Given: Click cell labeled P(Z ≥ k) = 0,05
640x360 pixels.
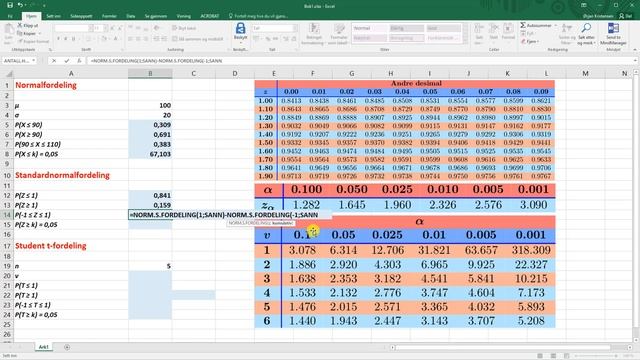Looking at the screenshot, I should click(71, 225).
